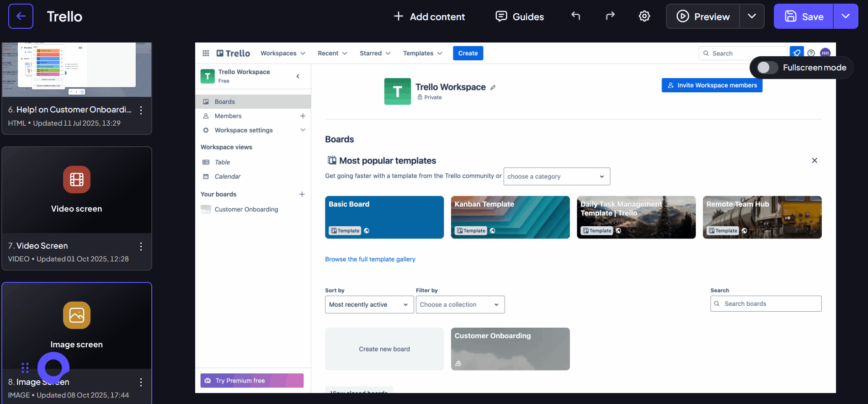The width and height of the screenshot is (868, 404).
Task: Click the Search boards input field
Action: point(766,304)
